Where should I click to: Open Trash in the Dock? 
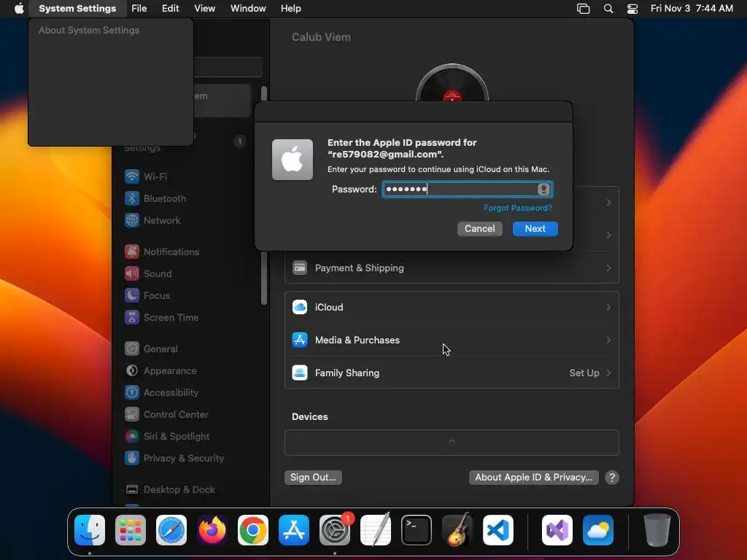(657, 530)
